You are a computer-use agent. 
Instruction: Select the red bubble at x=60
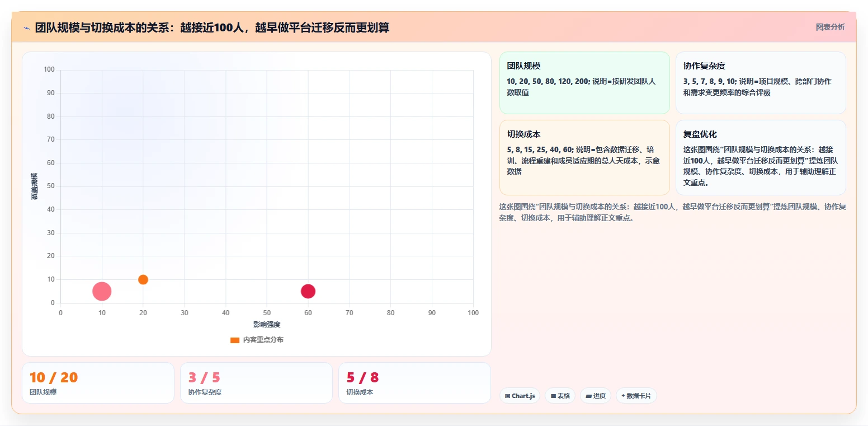pyautogui.click(x=308, y=291)
